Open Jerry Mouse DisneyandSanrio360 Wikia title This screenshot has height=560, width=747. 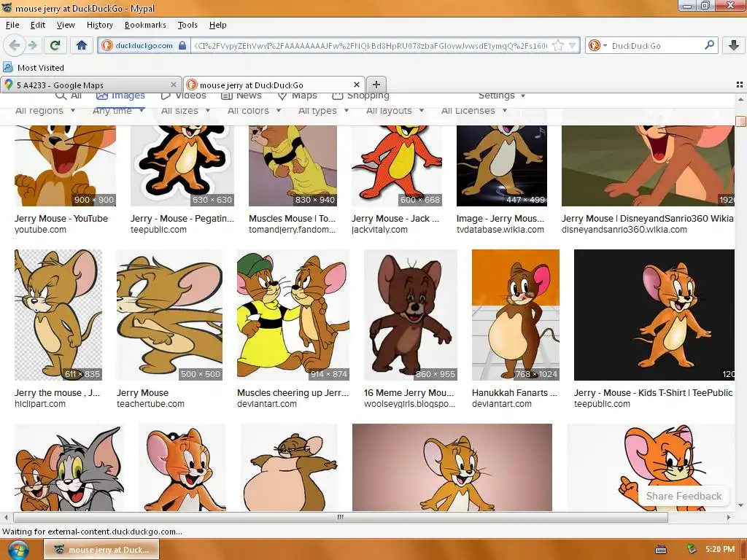click(x=648, y=218)
